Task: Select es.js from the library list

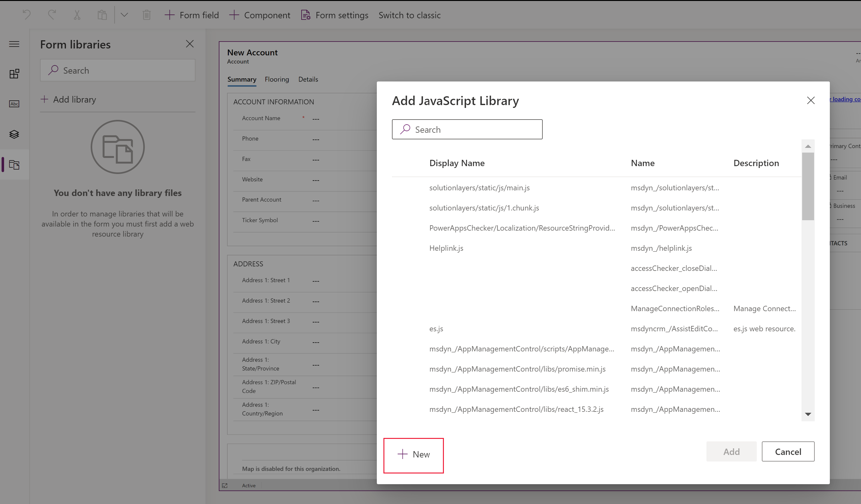Action: point(436,328)
